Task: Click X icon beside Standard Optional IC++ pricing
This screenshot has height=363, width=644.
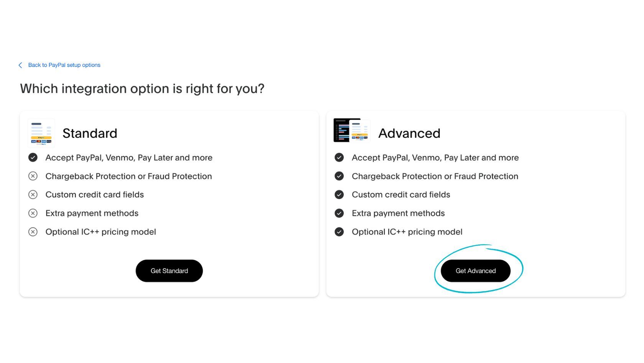Action: [33, 232]
